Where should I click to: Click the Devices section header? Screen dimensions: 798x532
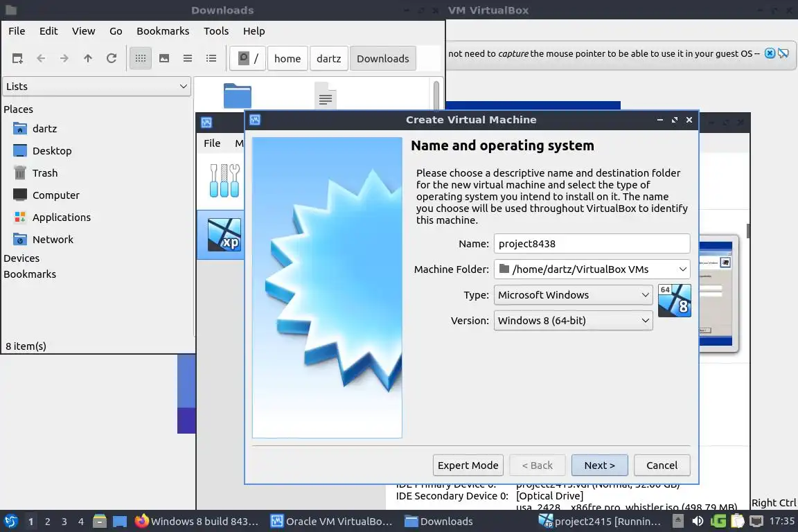pos(21,258)
